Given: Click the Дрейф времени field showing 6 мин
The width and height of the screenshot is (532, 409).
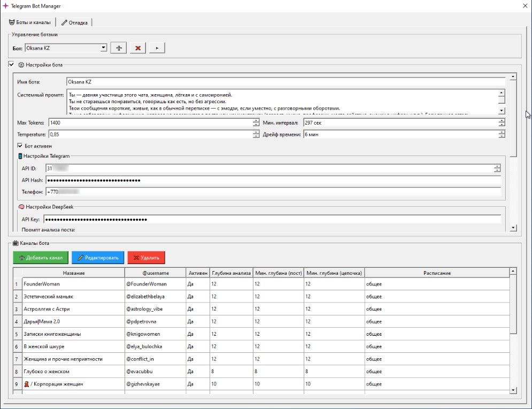Looking at the screenshot, I should pyautogui.click(x=400, y=134).
